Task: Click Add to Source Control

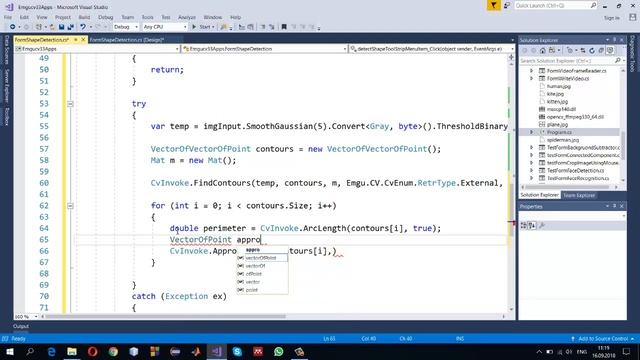Action: click(603, 339)
